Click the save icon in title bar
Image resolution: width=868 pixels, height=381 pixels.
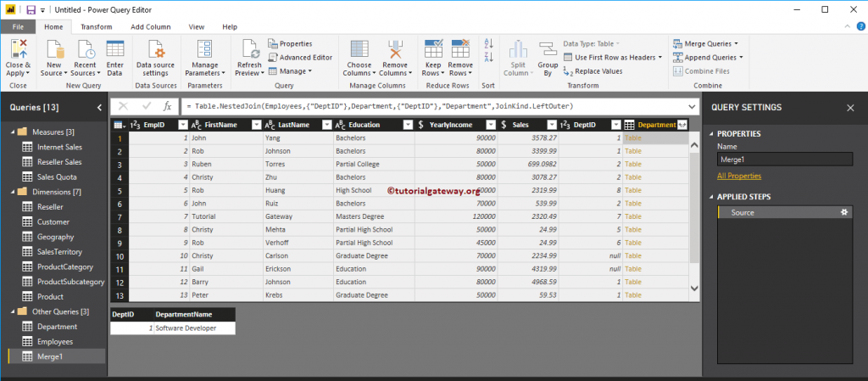(31, 9)
